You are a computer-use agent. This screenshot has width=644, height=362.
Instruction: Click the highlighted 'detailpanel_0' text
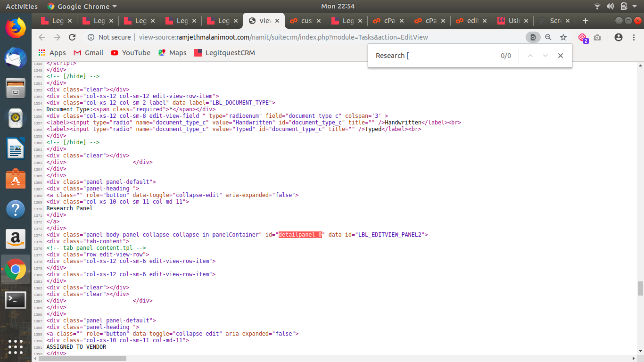[300, 234]
